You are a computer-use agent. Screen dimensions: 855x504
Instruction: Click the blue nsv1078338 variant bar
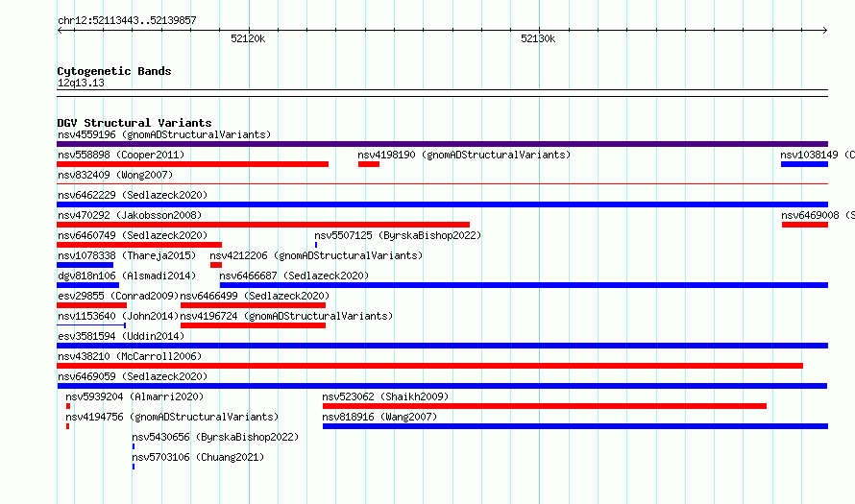pos(85,265)
